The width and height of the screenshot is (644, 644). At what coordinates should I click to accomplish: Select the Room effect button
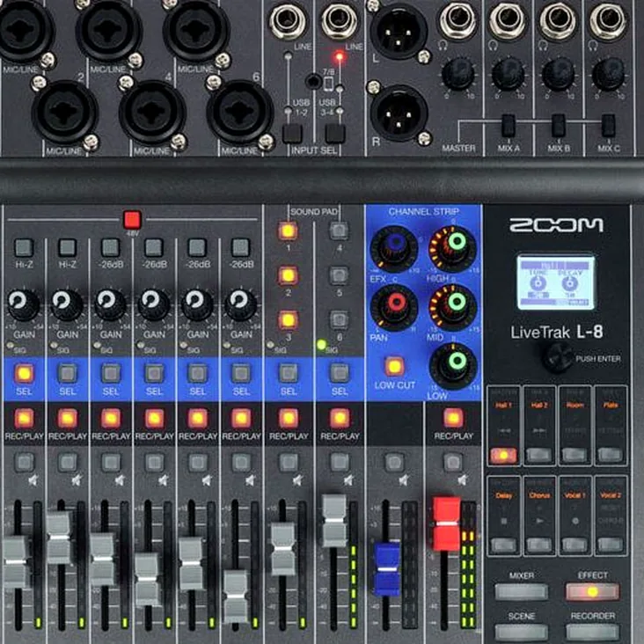click(x=574, y=455)
